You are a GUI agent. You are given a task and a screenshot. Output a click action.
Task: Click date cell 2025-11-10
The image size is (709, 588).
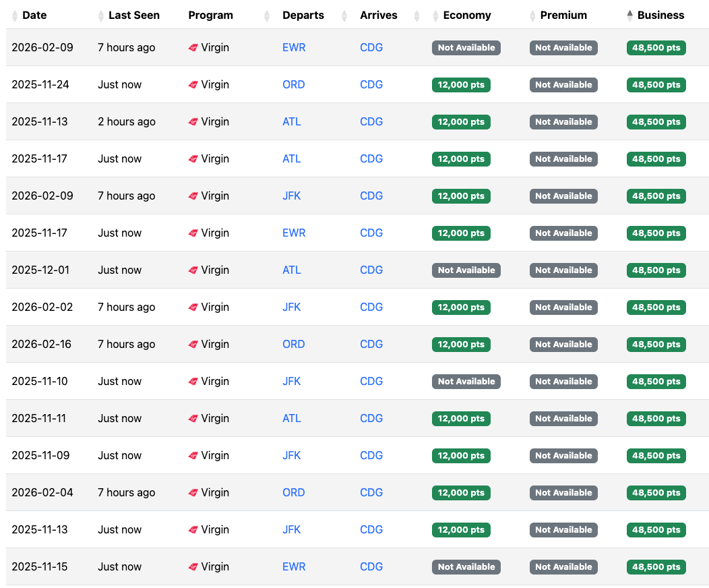click(39, 381)
